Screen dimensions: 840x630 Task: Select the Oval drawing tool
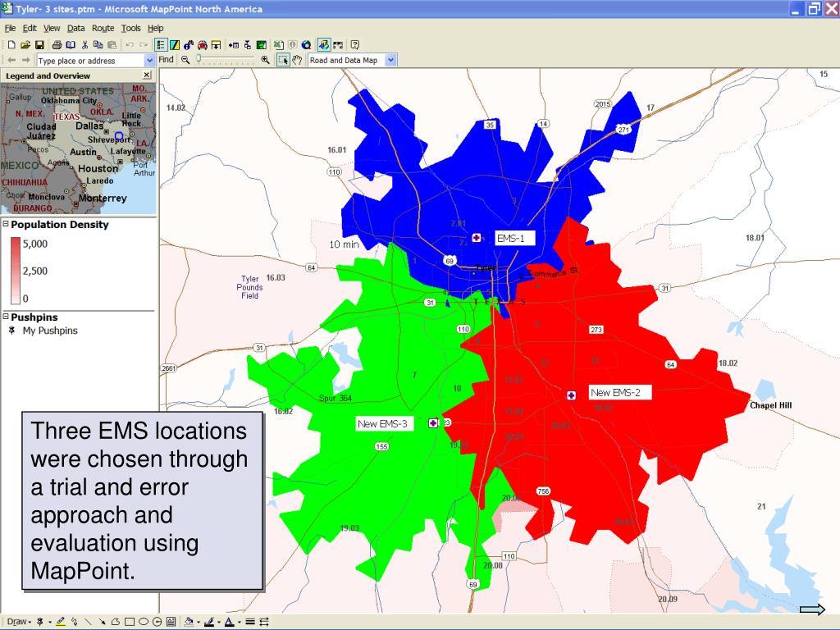[x=144, y=622]
